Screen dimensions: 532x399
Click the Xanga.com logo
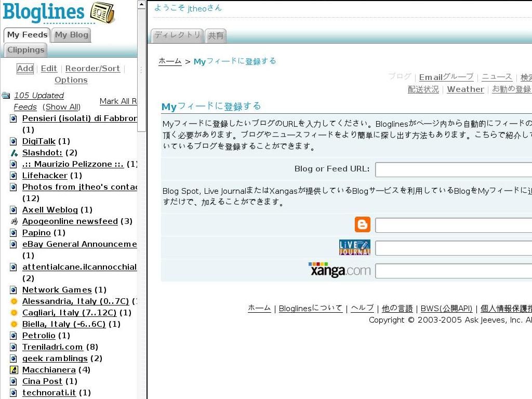tap(339, 270)
